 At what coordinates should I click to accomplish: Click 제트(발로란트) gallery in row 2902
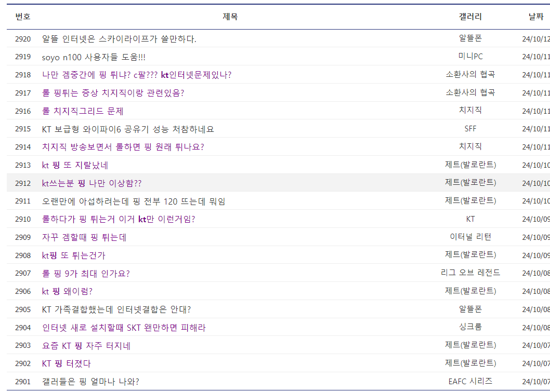[470, 363]
